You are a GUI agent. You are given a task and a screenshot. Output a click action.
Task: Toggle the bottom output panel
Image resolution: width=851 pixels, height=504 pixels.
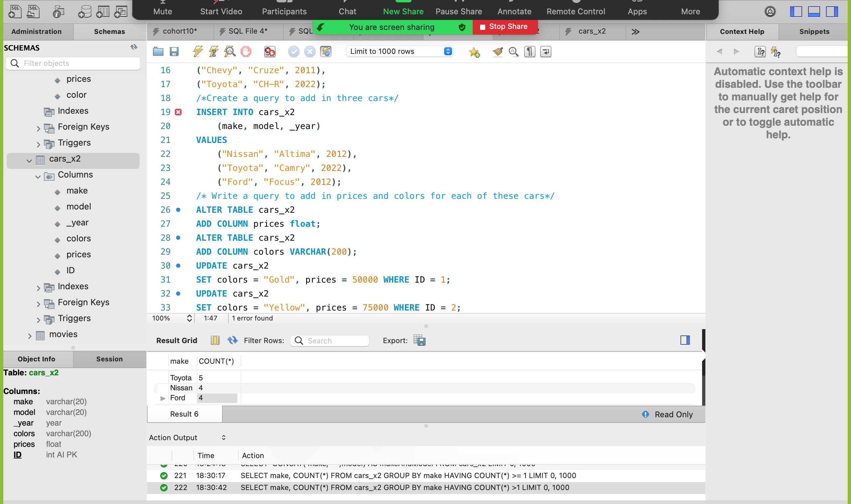(814, 12)
